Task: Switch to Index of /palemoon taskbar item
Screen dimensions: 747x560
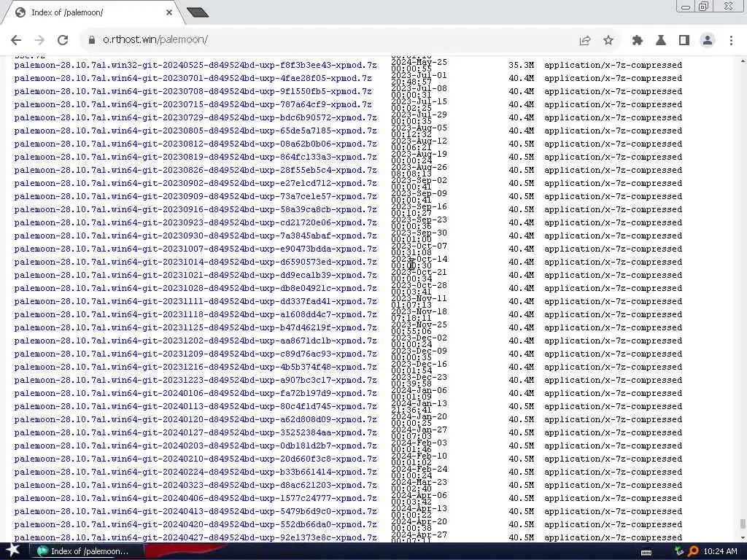Action: click(87, 551)
